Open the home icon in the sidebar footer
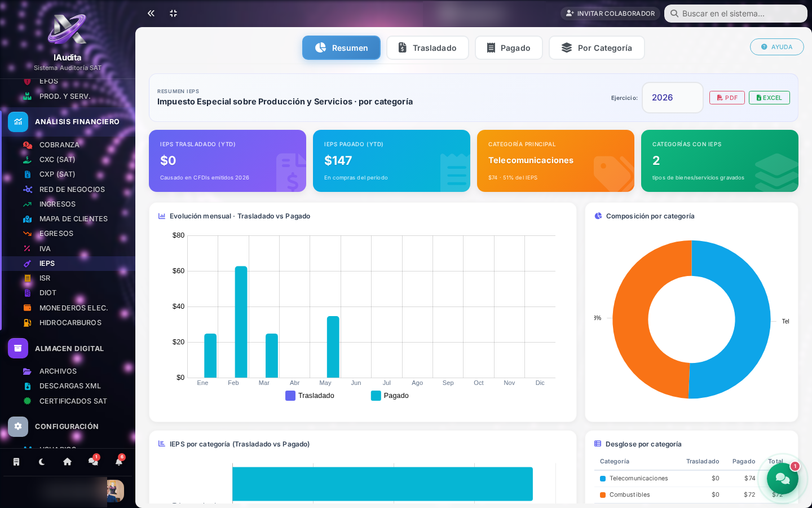Viewport: 812px width, 508px height. (67, 462)
